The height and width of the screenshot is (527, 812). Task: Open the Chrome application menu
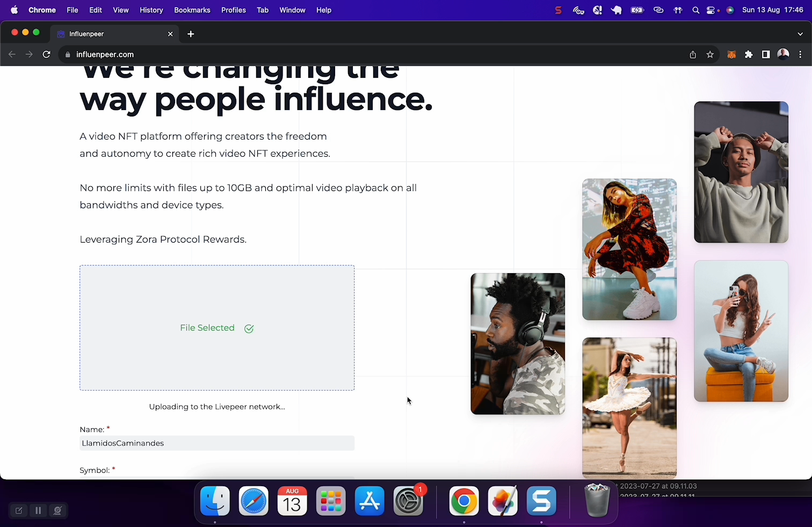pos(42,10)
